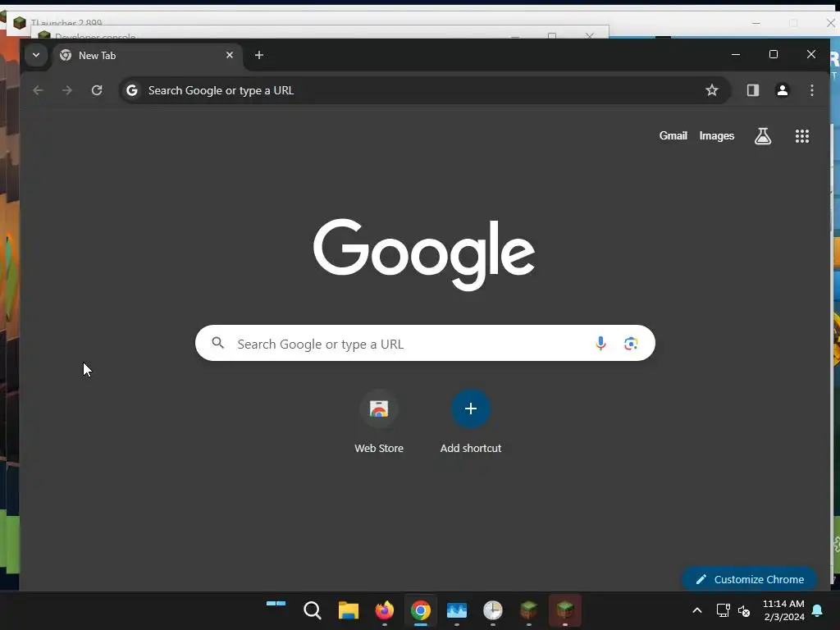840x630 pixels.
Task: Open Chrome three-dot menu
Action: (x=811, y=90)
